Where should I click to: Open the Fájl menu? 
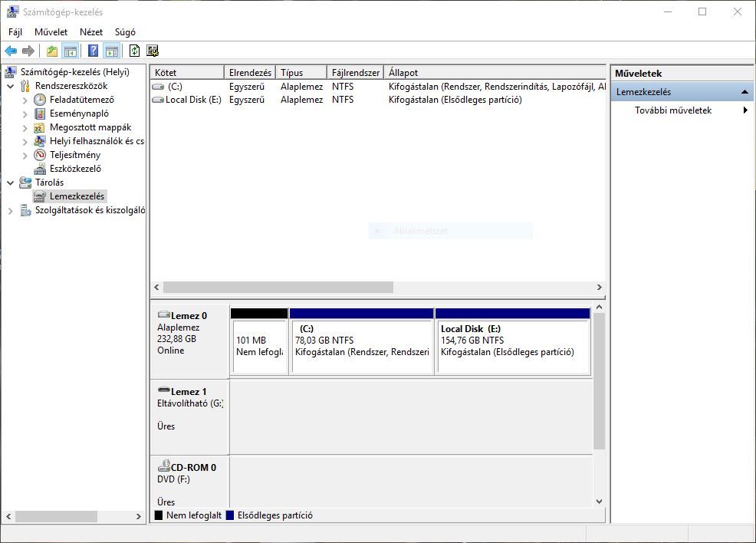point(15,31)
